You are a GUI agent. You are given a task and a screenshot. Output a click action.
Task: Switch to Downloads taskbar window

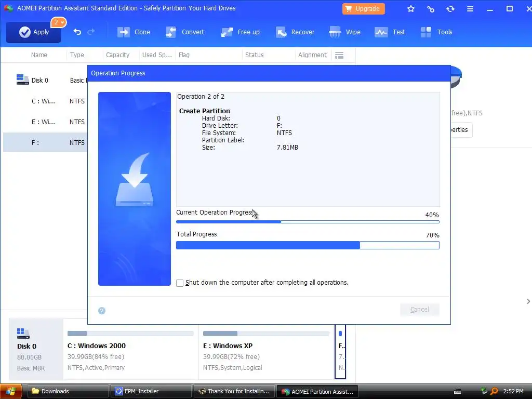click(x=68, y=392)
